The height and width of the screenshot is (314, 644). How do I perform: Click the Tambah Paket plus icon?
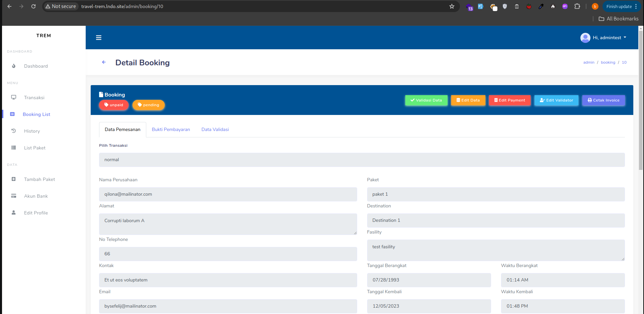click(x=14, y=179)
